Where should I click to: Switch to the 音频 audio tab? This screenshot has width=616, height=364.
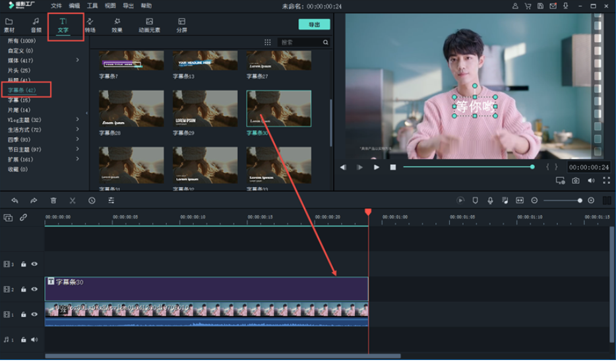(36, 25)
